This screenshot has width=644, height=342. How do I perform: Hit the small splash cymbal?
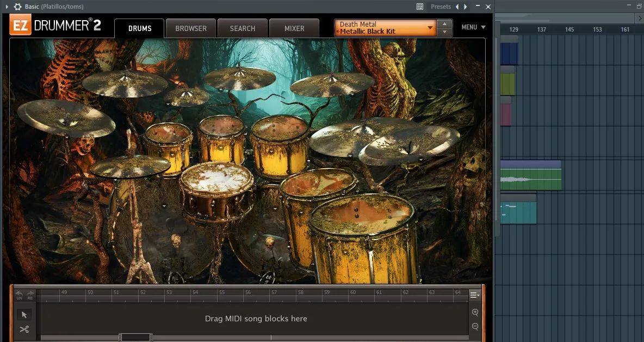(187, 97)
